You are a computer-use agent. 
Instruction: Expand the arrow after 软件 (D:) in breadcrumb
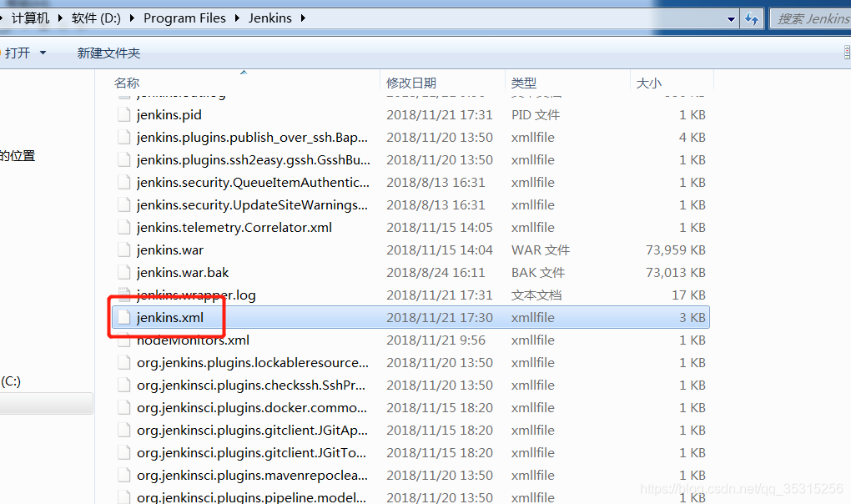pyautogui.click(x=132, y=18)
